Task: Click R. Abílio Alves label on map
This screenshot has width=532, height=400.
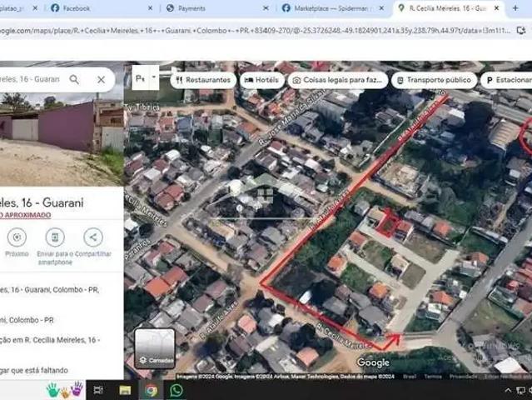Action: click(217, 320)
